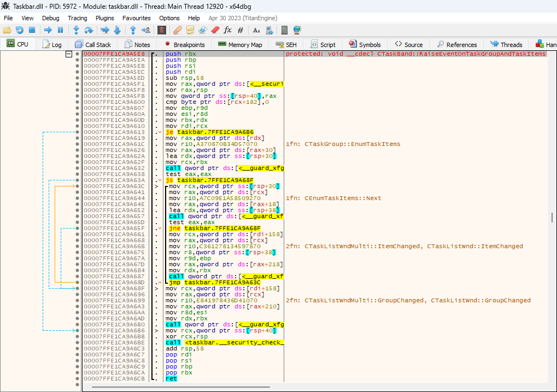The image size is (557, 392).
Task: Switch to the Source tab
Action: 409,45
